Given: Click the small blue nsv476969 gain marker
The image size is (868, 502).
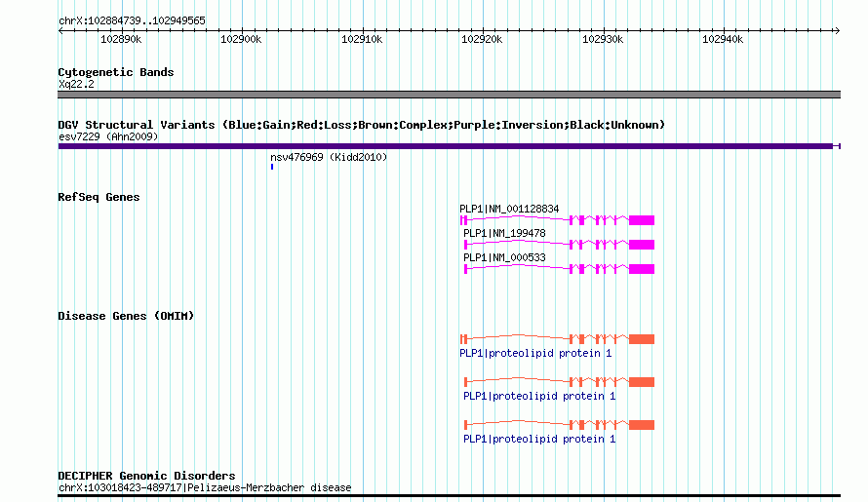Looking at the screenshot, I should point(272,167).
